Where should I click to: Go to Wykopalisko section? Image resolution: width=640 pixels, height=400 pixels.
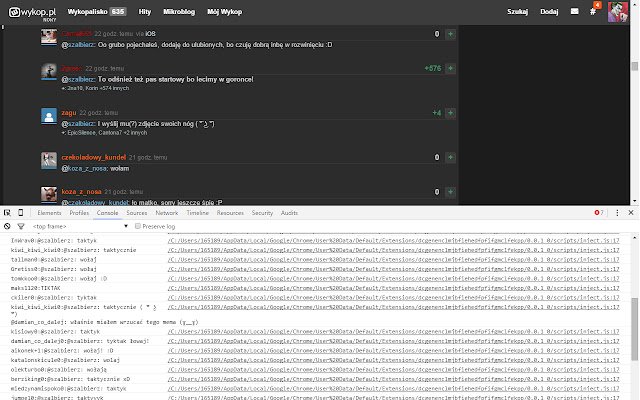pos(97,12)
